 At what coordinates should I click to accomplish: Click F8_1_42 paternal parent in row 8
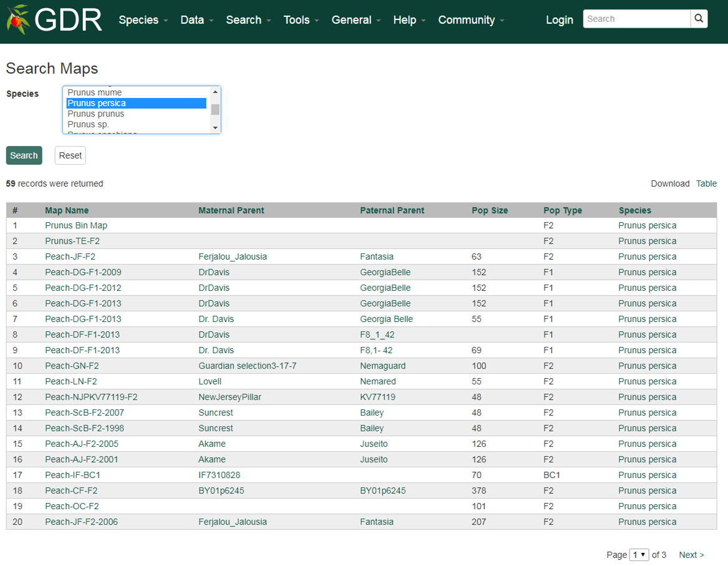[377, 334]
